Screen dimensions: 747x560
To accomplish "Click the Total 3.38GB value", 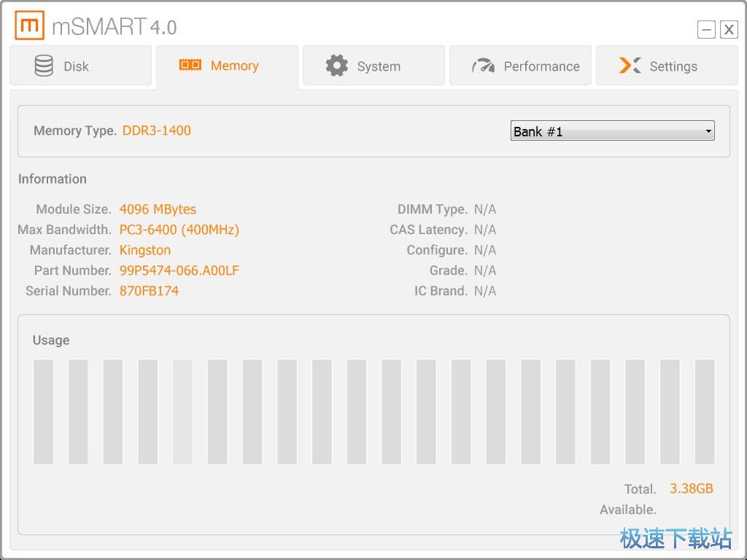I will [690, 489].
